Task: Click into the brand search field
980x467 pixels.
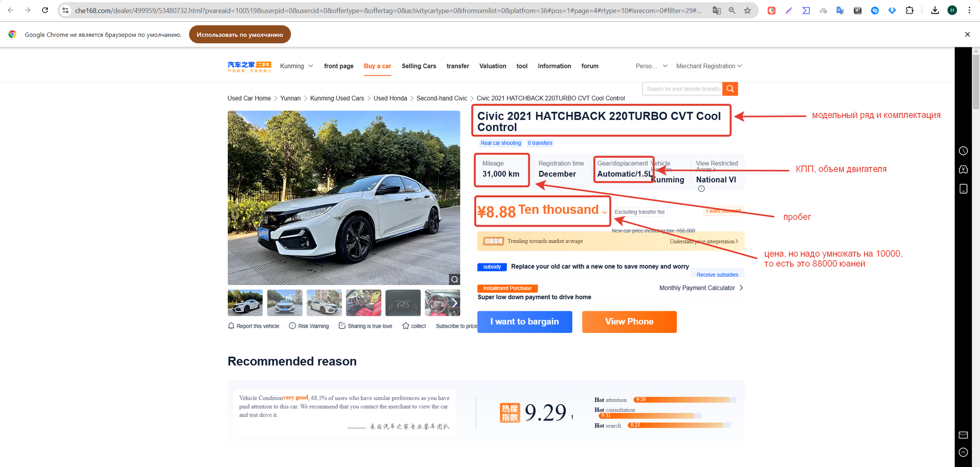Action: (x=682, y=89)
